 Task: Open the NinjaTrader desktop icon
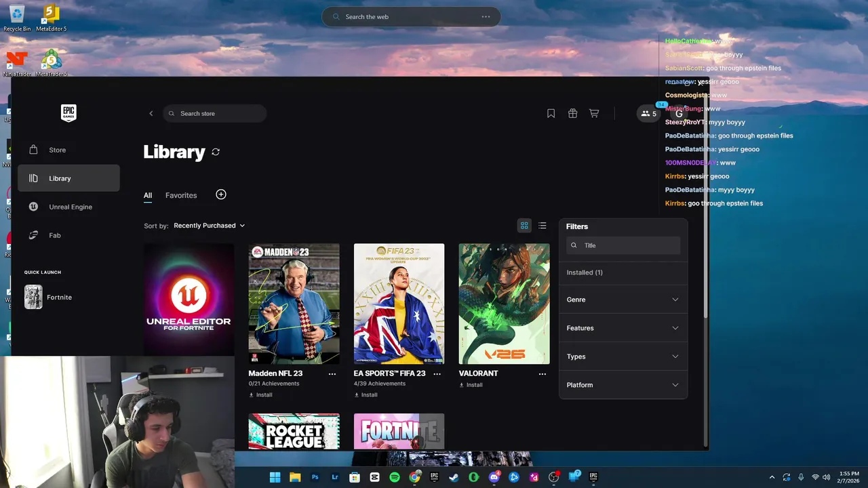click(17, 64)
